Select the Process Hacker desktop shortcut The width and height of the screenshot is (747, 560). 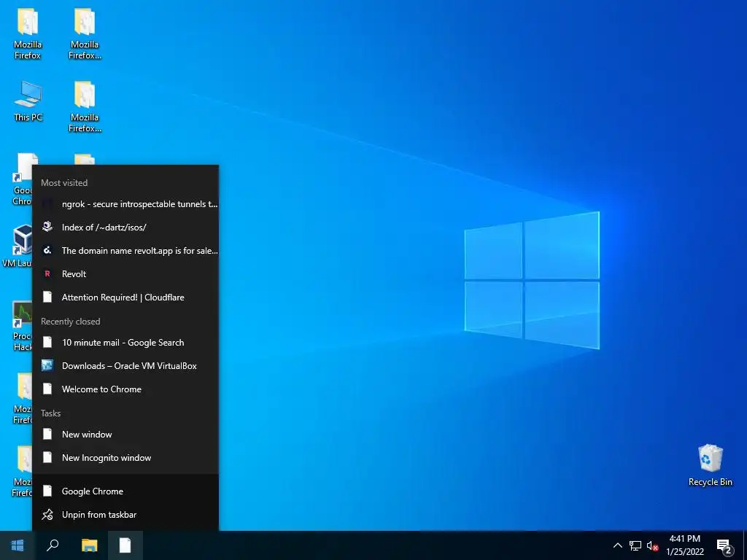tap(21, 326)
